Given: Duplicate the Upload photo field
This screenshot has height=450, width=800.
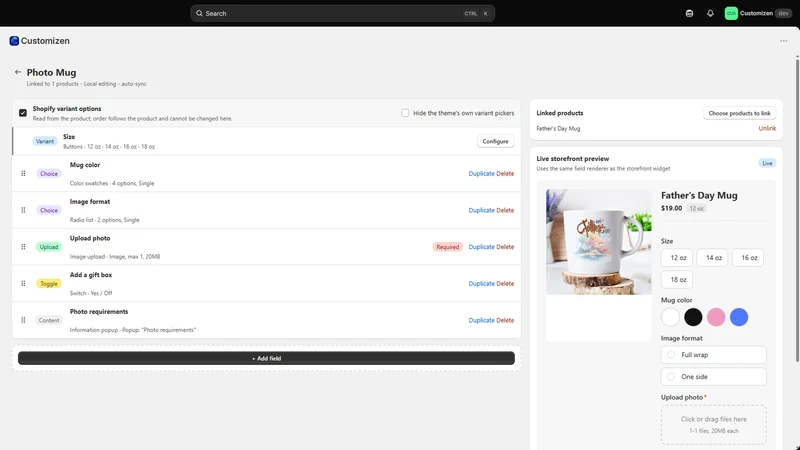Looking at the screenshot, I should [481, 247].
